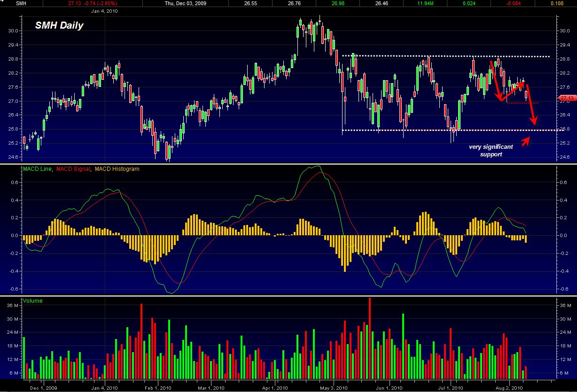
Task: Click the 0.024 MACD value in the header
Action: pos(469,3)
